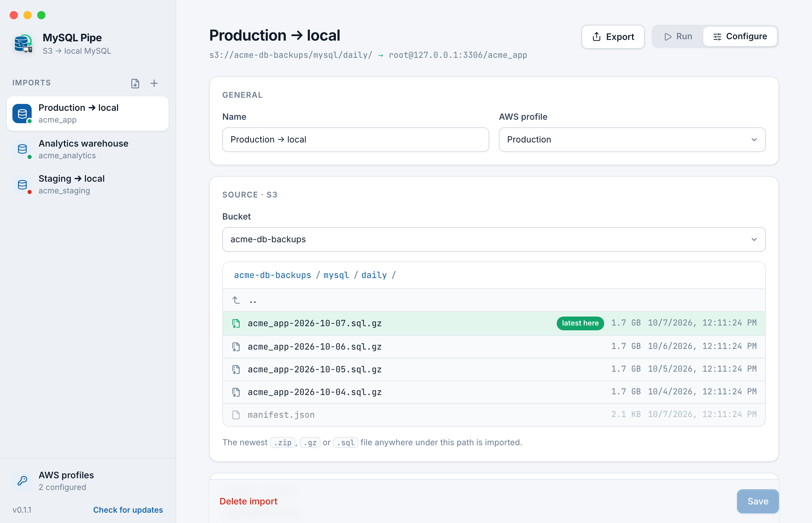Screen dimensions: 812x523
Task: Click the Name input field
Action: point(356,140)
